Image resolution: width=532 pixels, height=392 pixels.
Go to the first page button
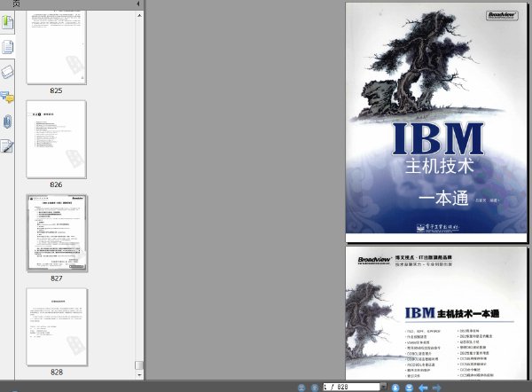(x=301, y=388)
